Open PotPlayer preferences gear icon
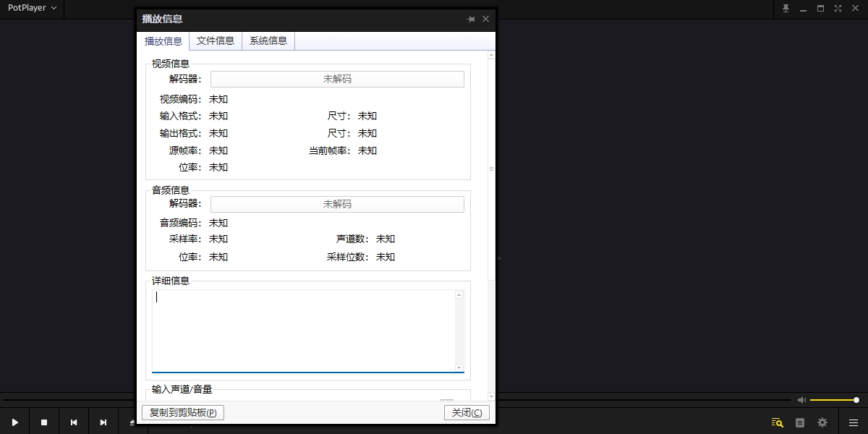 coord(822,422)
